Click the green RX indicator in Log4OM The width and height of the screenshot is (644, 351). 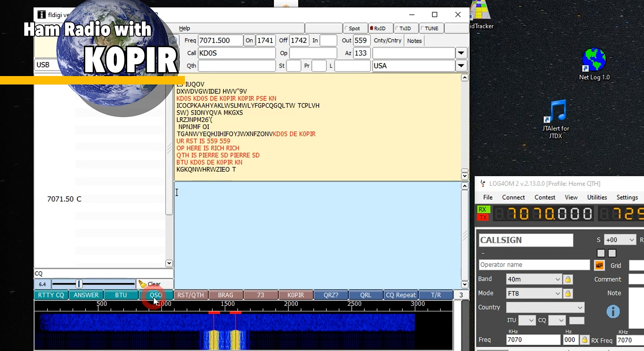[483, 210]
